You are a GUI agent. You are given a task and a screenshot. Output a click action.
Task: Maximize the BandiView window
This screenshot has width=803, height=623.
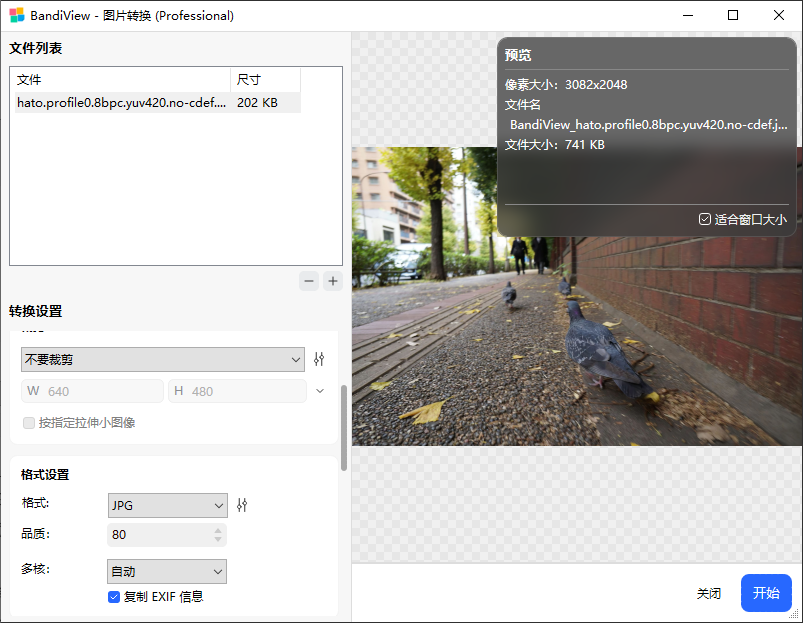tap(733, 15)
